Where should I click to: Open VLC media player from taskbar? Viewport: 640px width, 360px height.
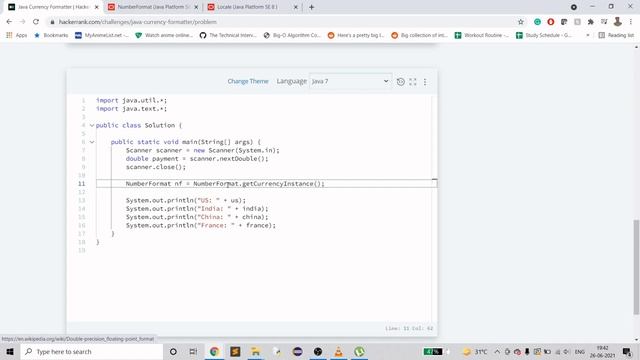339,351
